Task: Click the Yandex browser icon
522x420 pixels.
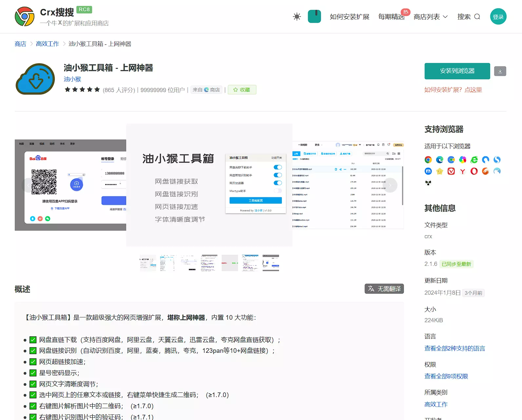Action: tap(463, 171)
